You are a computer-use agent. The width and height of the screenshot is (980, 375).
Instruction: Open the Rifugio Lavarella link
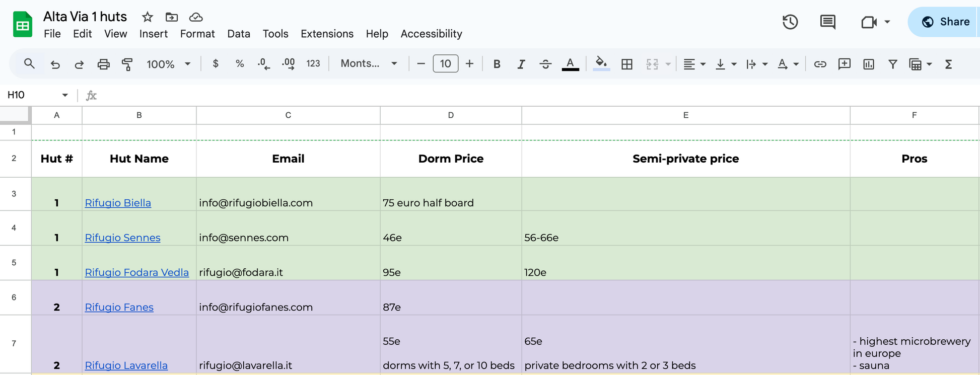126,365
